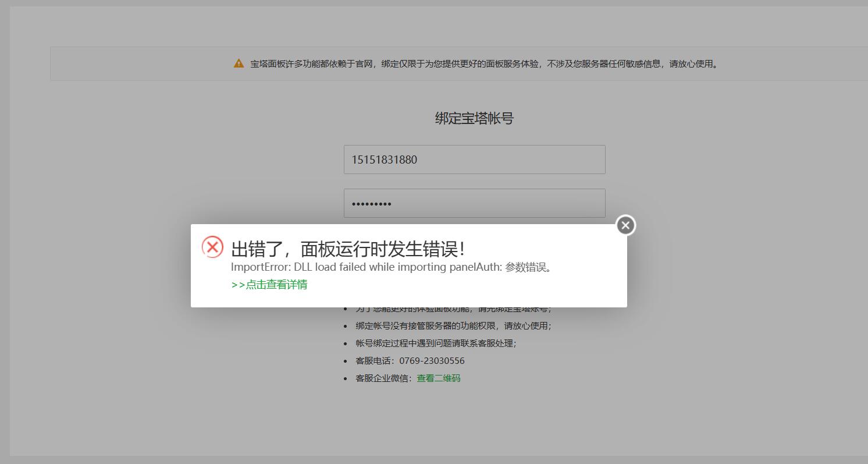Close the error dialog with the X button
Viewport: 868px width, 464px height.
pos(625,225)
